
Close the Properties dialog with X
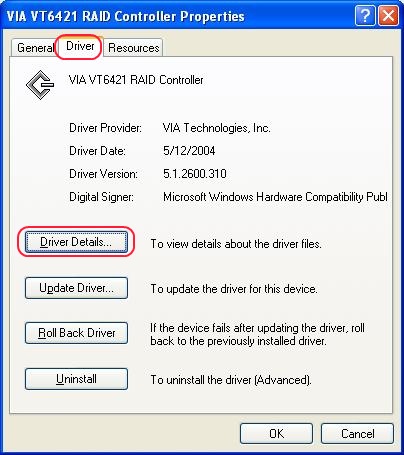[388, 15]
